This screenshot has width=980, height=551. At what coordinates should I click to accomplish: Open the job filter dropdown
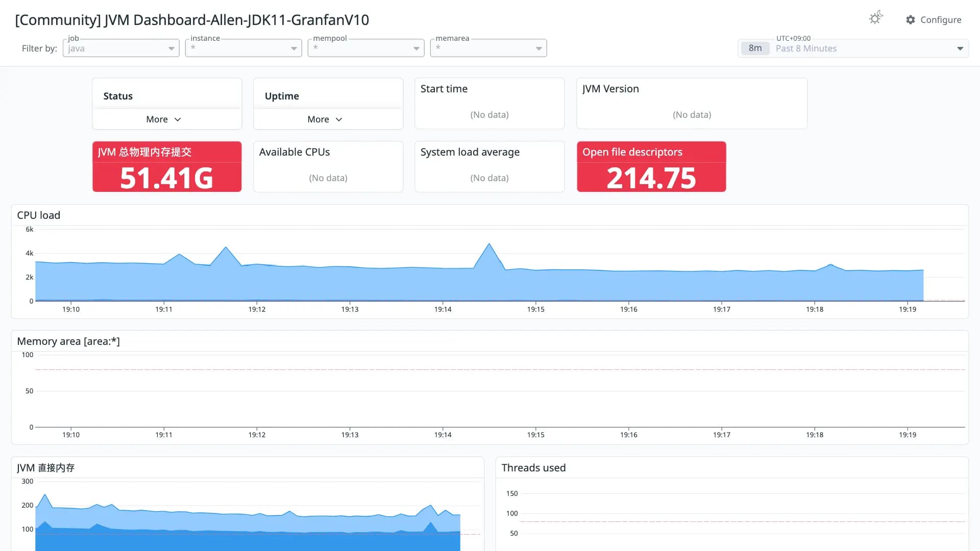(121, 48)
